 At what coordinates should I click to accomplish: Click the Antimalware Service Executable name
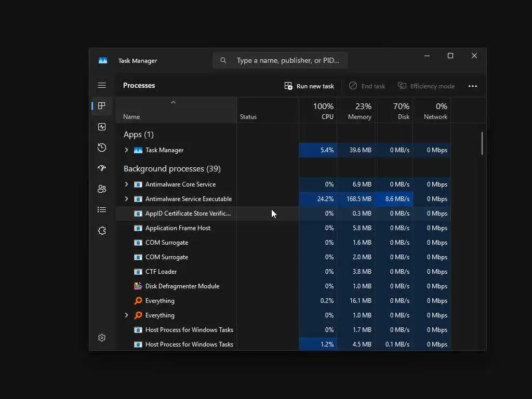click(188, 199)
